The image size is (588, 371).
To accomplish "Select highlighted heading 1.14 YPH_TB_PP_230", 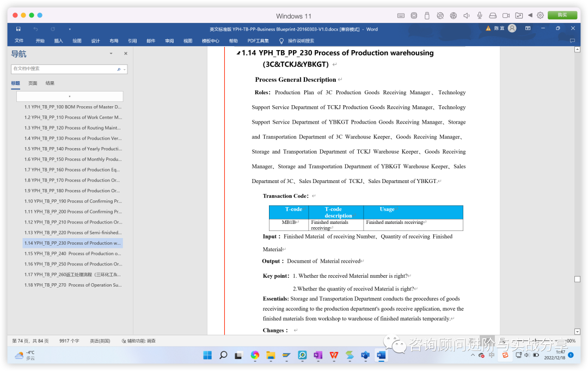I will click(x=73, y=243).
